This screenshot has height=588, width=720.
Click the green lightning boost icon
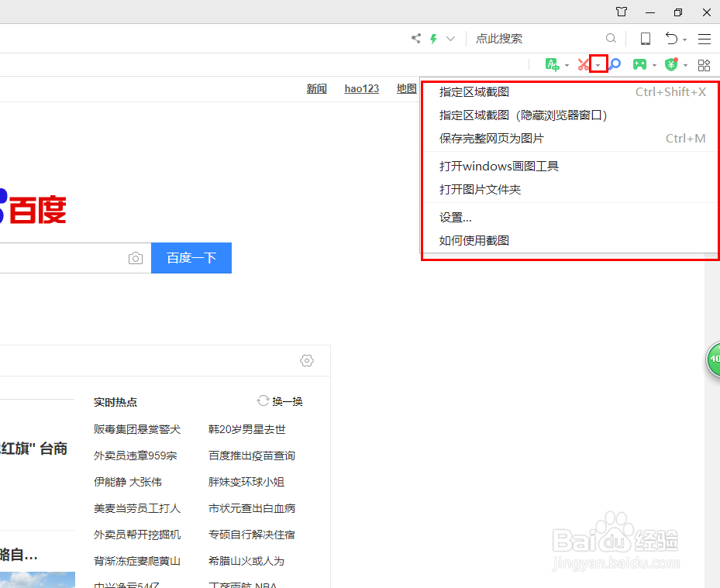point(433,38)
